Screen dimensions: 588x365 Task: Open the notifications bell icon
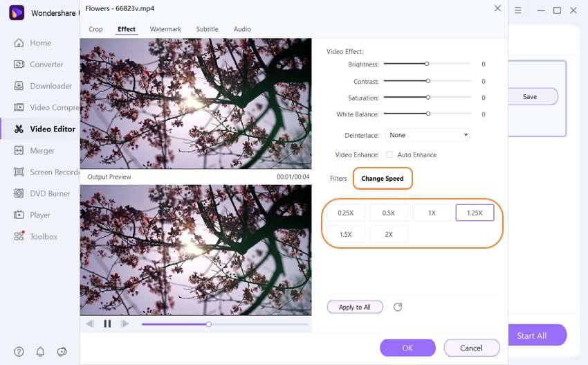pos(40,351)
